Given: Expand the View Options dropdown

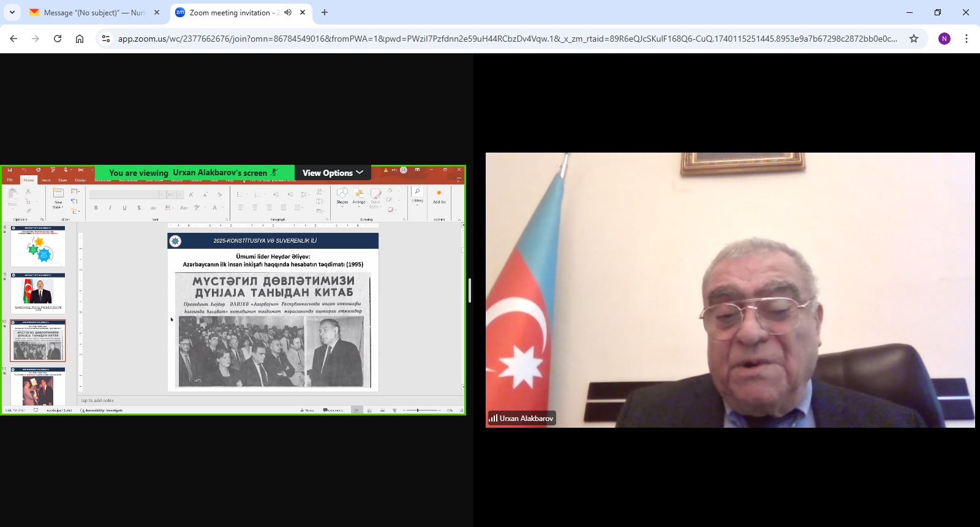Looking at the screenshot, I should [x=333, y=173].
